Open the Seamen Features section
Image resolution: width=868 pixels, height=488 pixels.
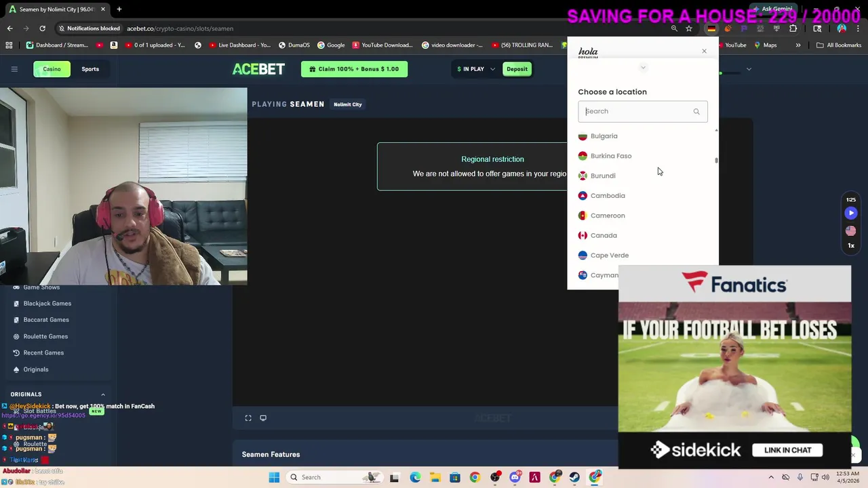(271, 455)
